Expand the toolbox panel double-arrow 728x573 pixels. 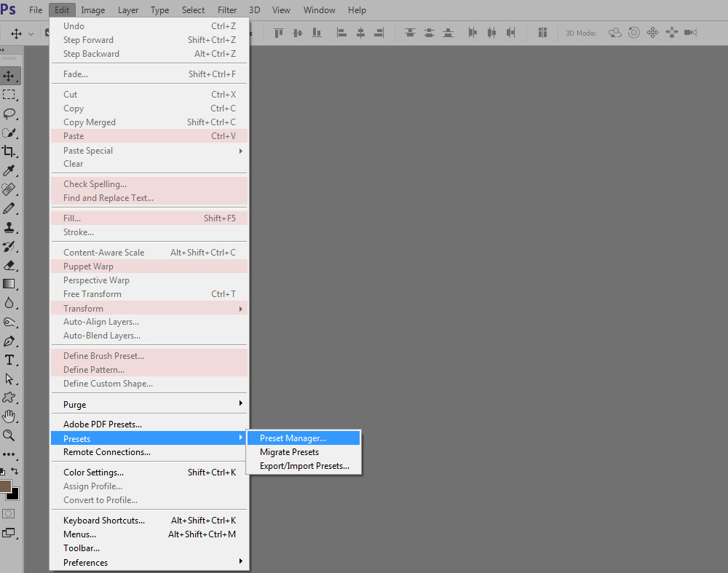click(x=3, y=50)
